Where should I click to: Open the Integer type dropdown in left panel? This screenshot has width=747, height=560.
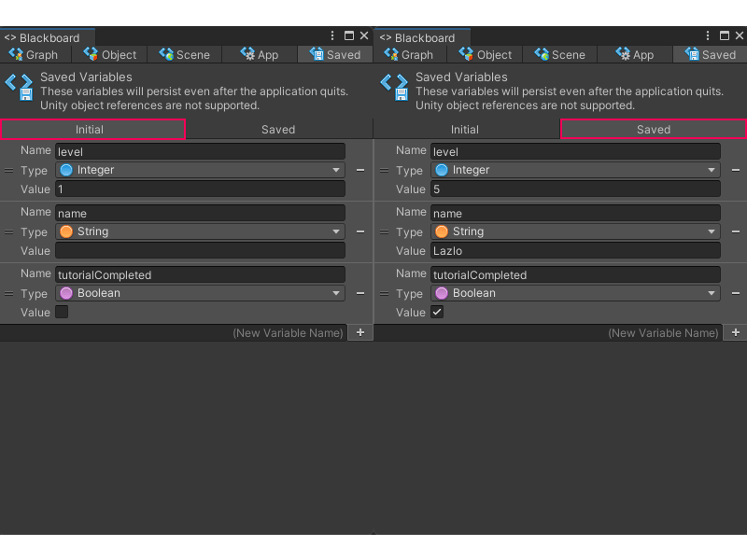[x=200, y=170]
